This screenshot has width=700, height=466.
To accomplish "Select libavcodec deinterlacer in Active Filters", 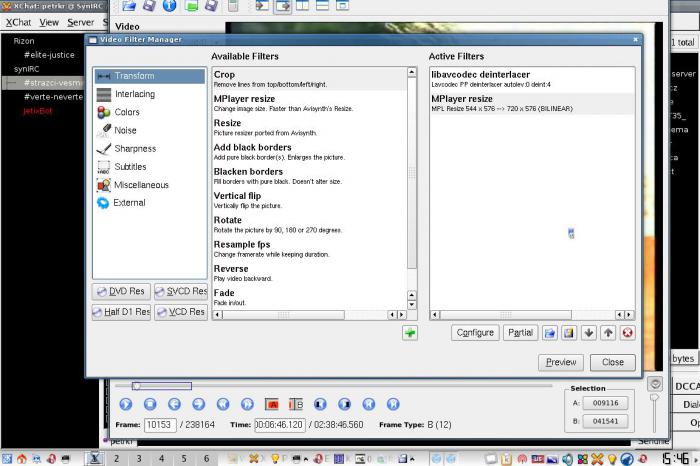I will tap(532, 79).
